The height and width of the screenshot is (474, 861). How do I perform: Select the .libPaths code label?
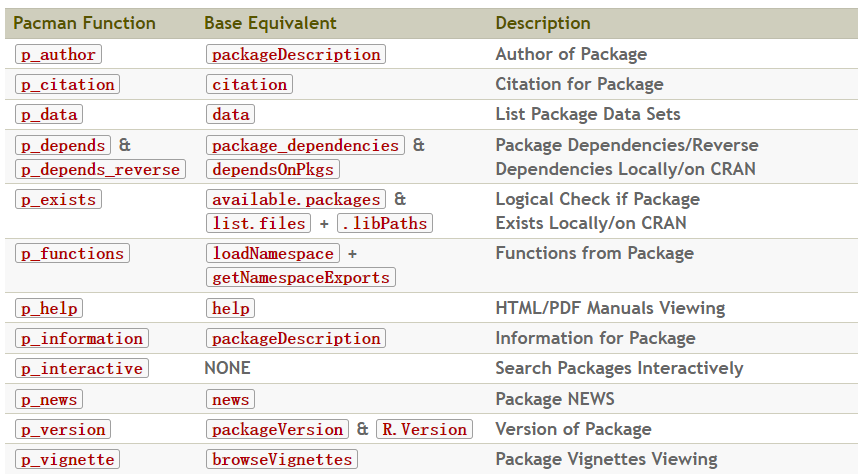(385, 223)
